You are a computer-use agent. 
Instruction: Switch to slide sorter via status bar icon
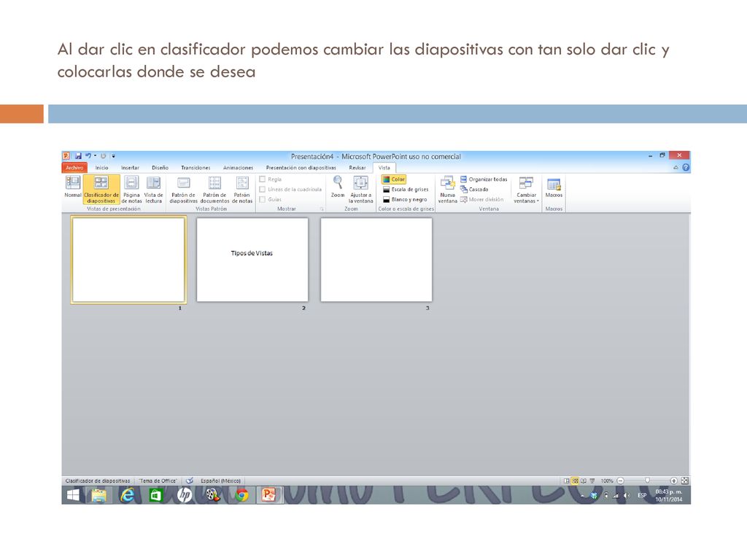[x=575, y=481]
